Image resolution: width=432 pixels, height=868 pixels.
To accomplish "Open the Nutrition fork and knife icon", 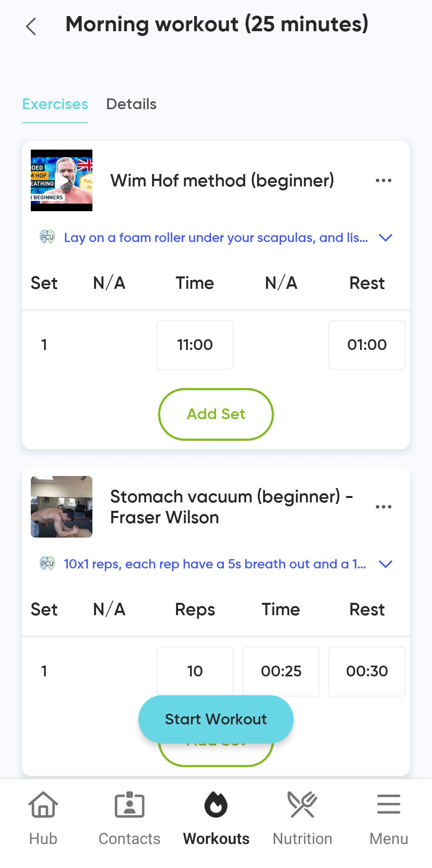I will click(302, 805).
